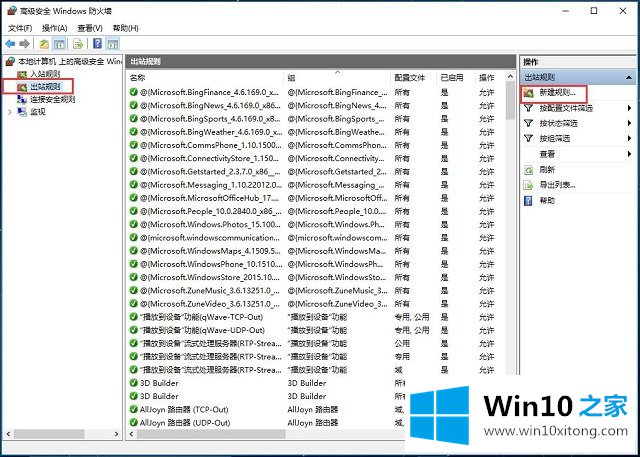Click the Back arrow toolbar icon
Viewport: 640px width, 457px height.
10,43
